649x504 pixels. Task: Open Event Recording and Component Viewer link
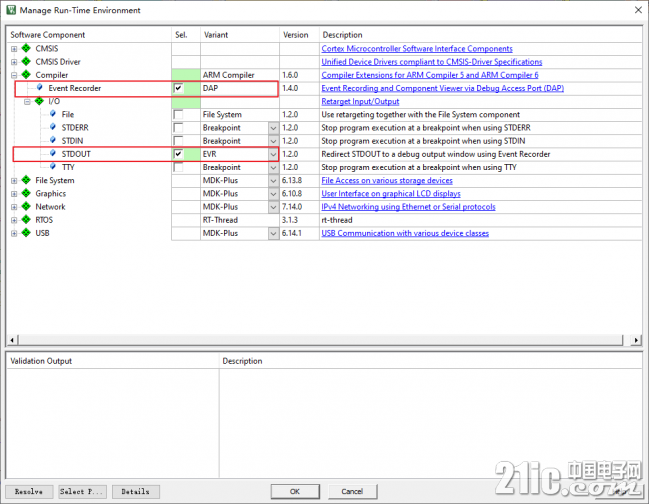coord(442,88)
